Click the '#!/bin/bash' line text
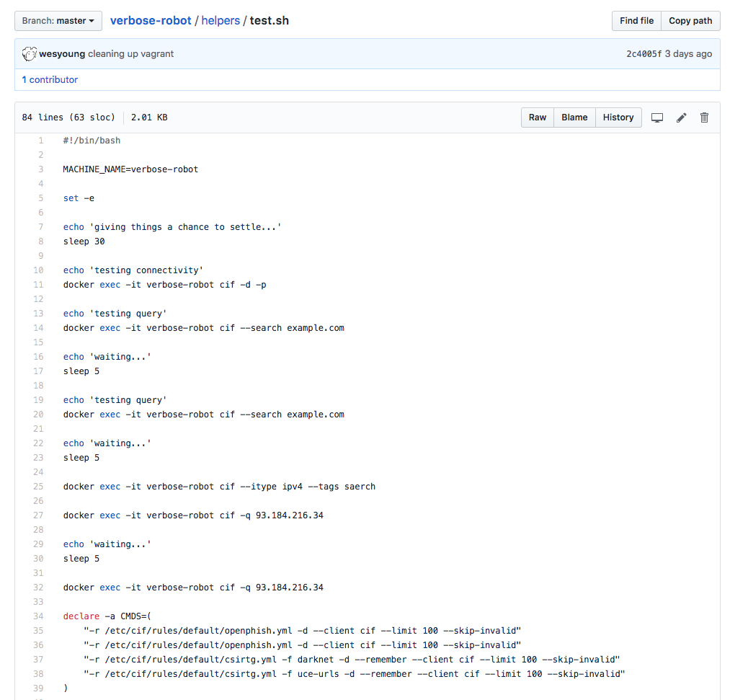Image resolution: width=748 pixels, height=700 pixels. point(92,141)
